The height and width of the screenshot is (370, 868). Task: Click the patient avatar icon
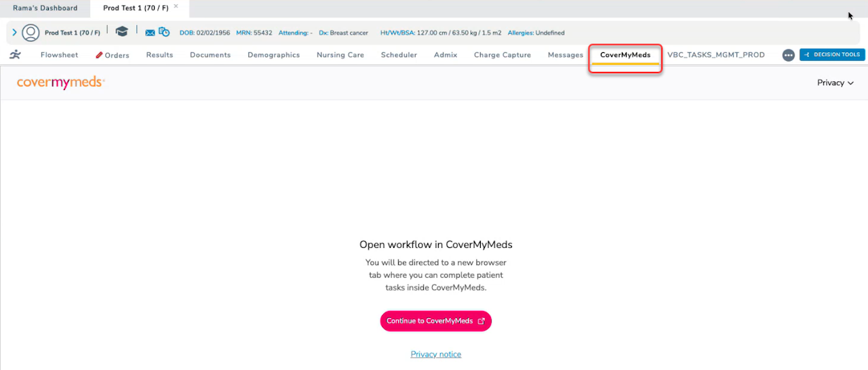(31, 33)
